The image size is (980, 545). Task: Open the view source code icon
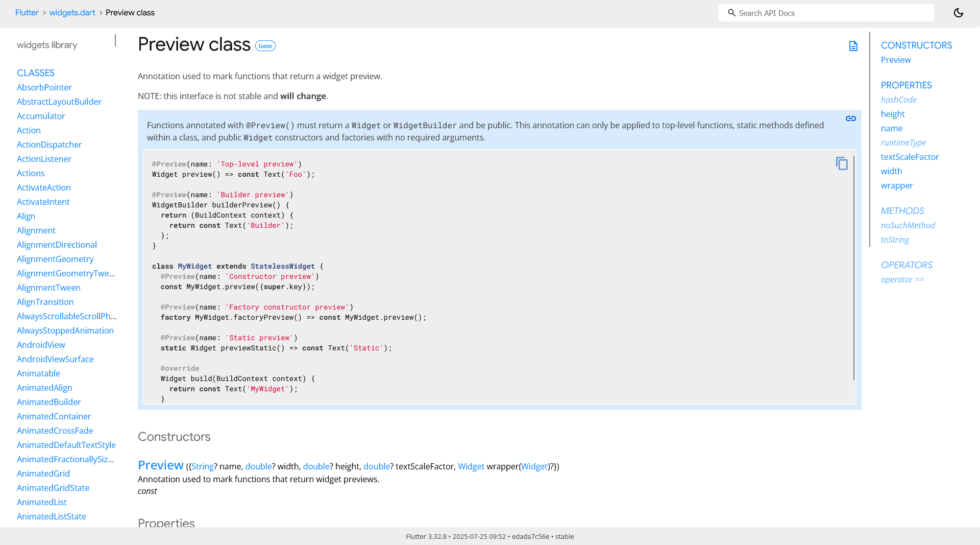[x=853, y=46]
